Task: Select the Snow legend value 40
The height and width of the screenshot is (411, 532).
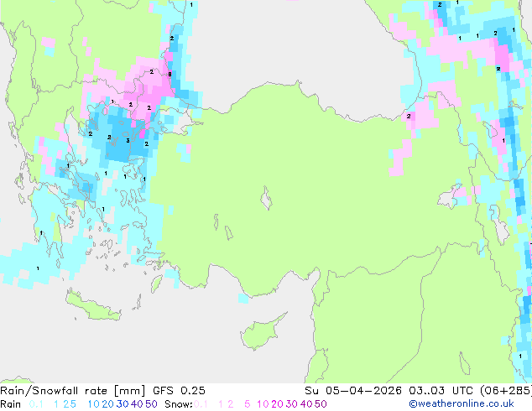Action: 306,404
